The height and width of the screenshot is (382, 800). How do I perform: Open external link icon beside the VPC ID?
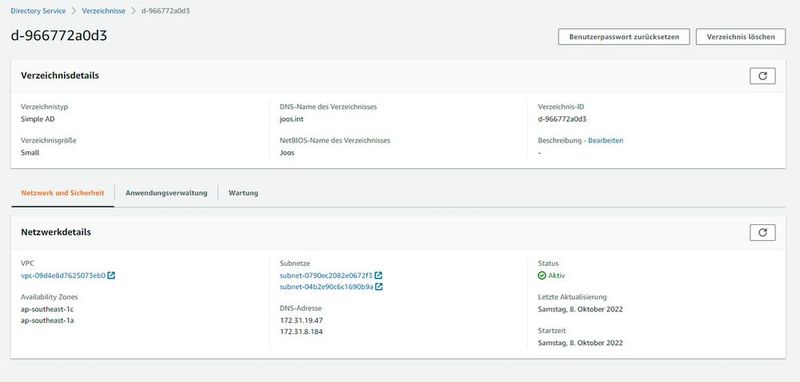(111, 275)
